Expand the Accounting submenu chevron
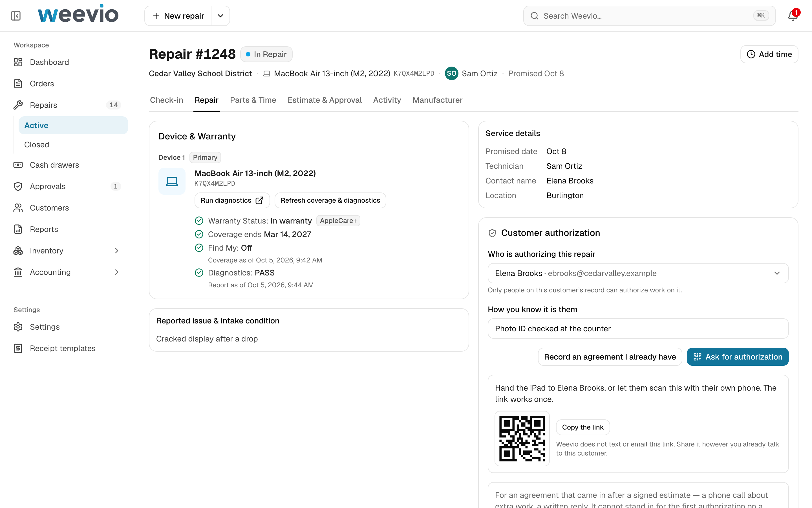 [117, 272]
